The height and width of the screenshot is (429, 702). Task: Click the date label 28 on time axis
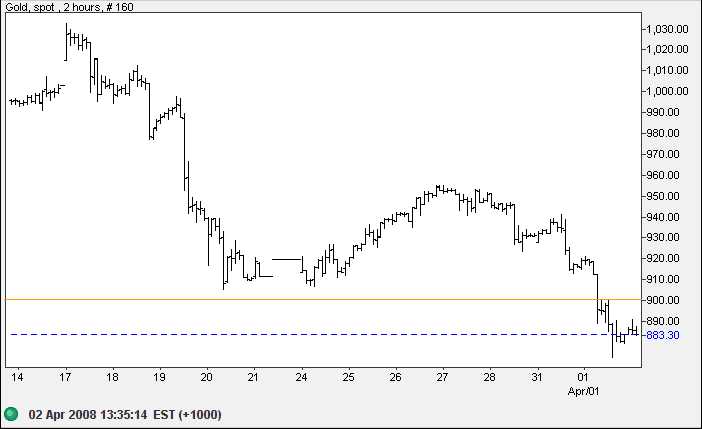489,378
